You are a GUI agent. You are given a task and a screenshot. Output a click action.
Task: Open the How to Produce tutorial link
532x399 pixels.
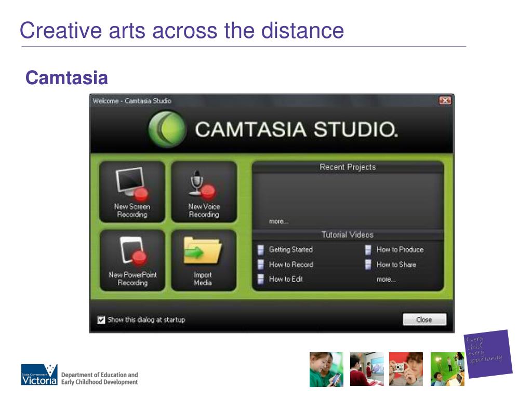click(x=400, y=250)
